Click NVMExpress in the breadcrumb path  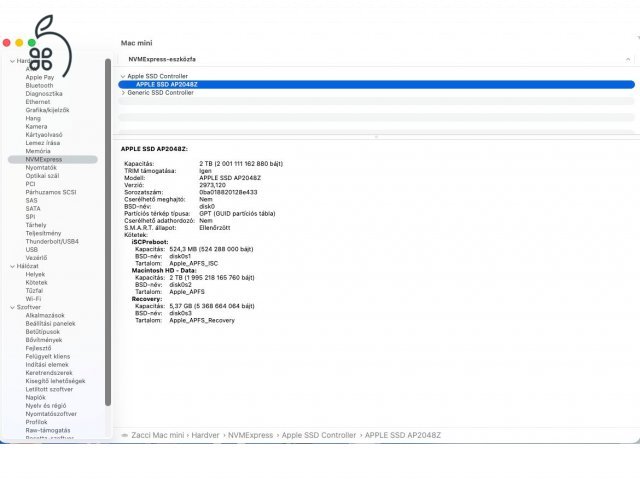250,435
